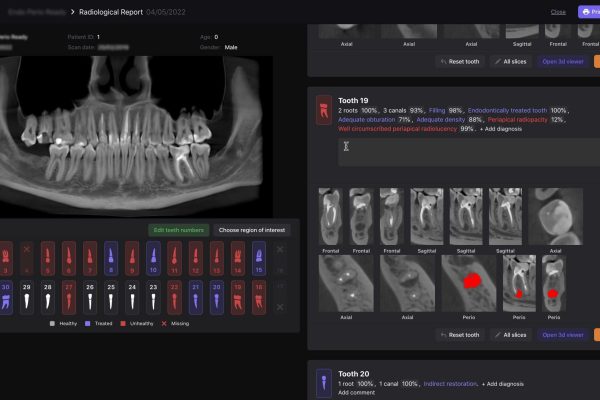
Task: Select treated tooth 15 in chart
Action: pos(259,258)
